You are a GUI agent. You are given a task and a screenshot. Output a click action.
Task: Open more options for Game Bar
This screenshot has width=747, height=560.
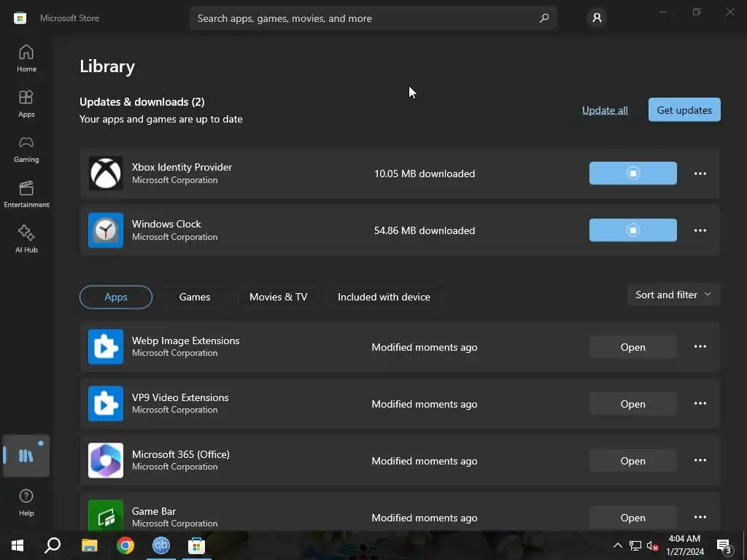[x=700, y=517]
